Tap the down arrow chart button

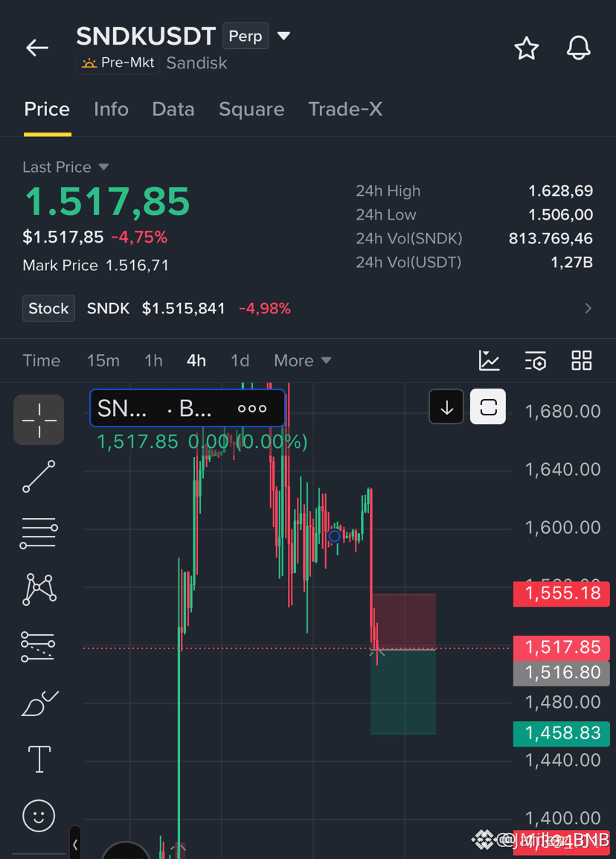point(446,407)
